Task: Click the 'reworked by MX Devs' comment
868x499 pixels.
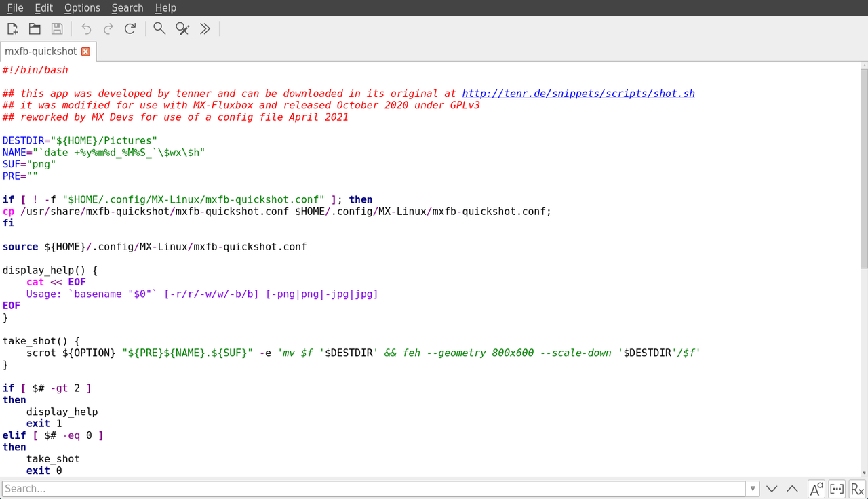Action: [x=176, y=117]
